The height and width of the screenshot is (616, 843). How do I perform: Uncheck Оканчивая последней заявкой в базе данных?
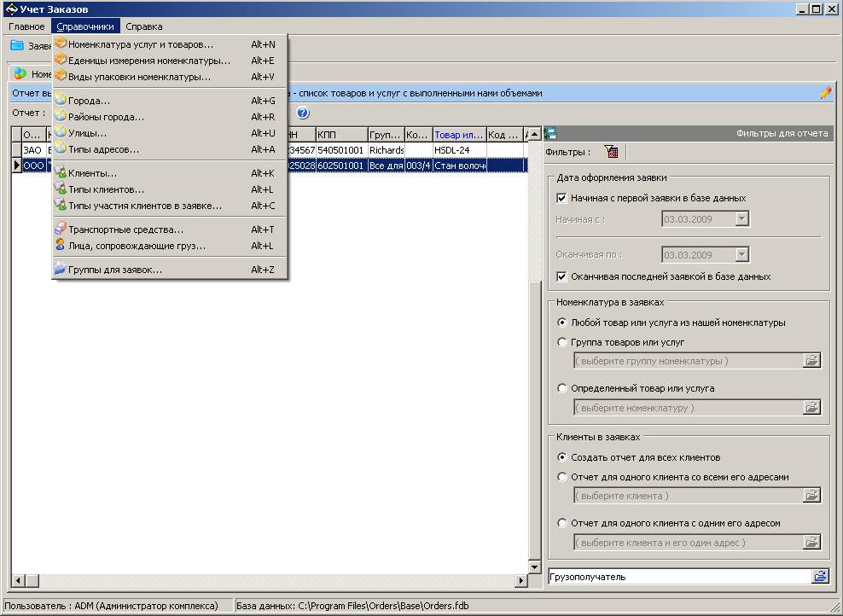561,276
